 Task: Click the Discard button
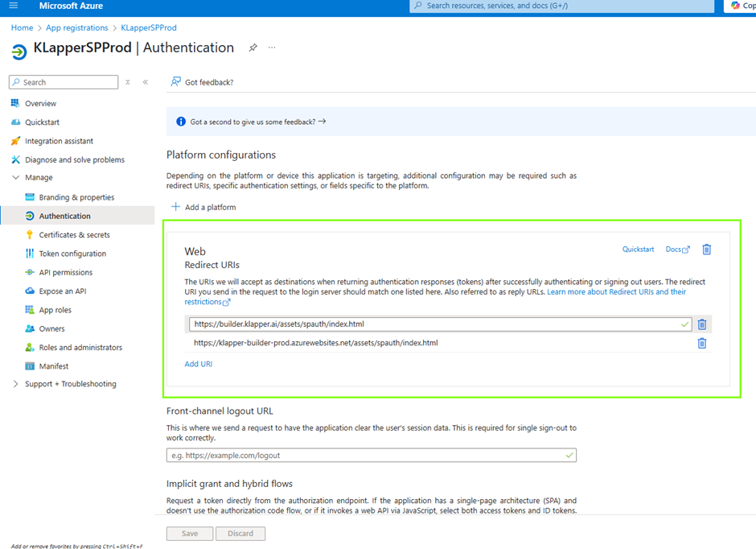(x=240, y=533)
